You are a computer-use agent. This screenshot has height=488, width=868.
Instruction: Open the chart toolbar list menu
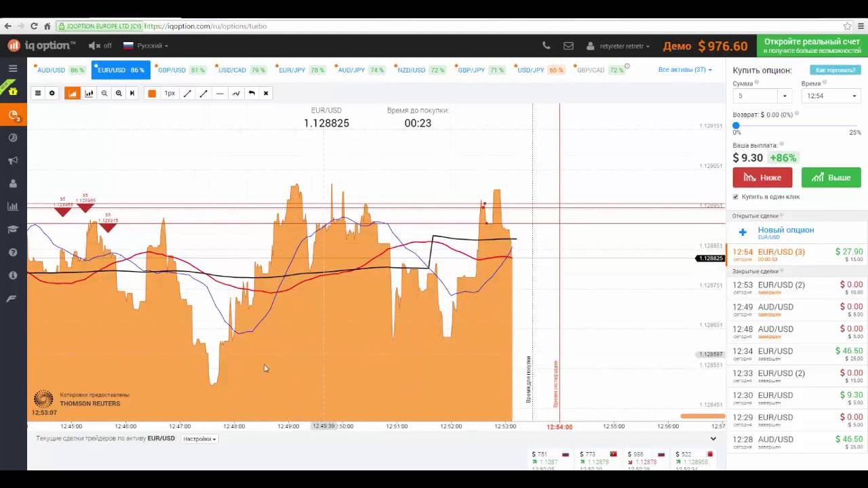[x=38, y=94]
